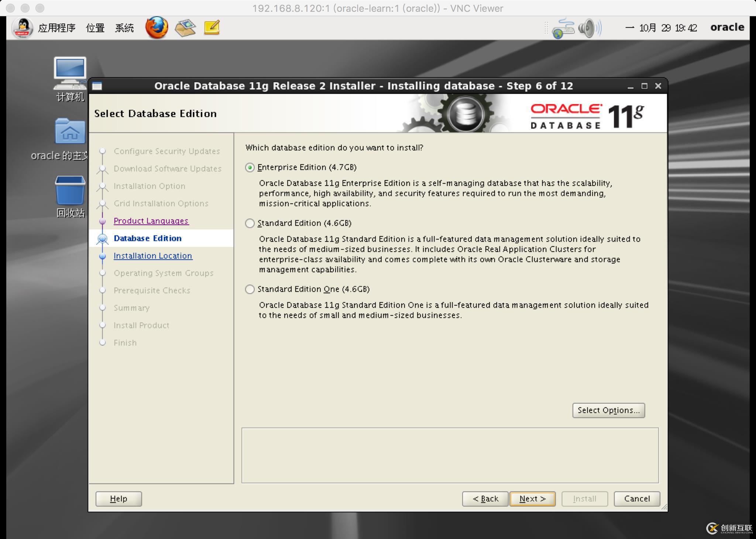The height and width of the screenshot is (539, 756).
Task: Maximize the Oracle installer window
Action: point(645,86)
